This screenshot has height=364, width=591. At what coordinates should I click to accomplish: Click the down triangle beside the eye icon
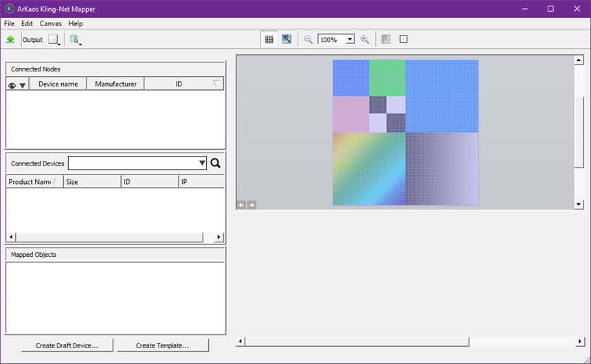23,86
